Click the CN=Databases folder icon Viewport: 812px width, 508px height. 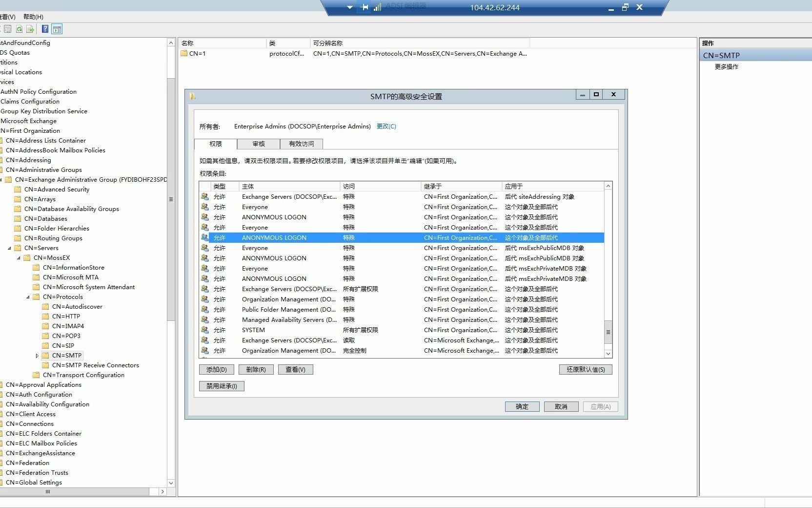pyautogui.click(x=18, y=218)
